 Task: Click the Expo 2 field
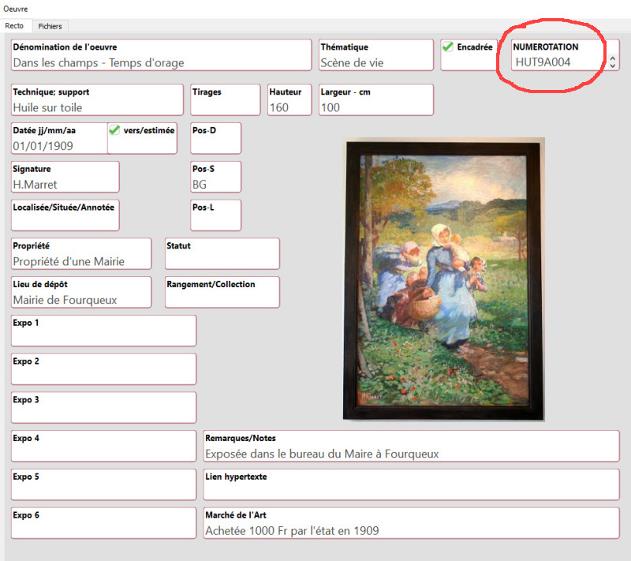click(x=104, y=369)
